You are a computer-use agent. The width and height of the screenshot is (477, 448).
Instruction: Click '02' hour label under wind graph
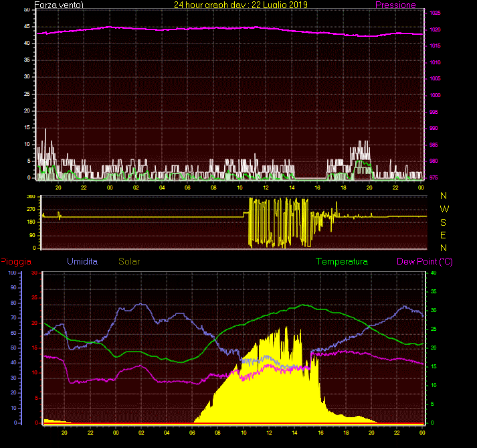[136, 188]
